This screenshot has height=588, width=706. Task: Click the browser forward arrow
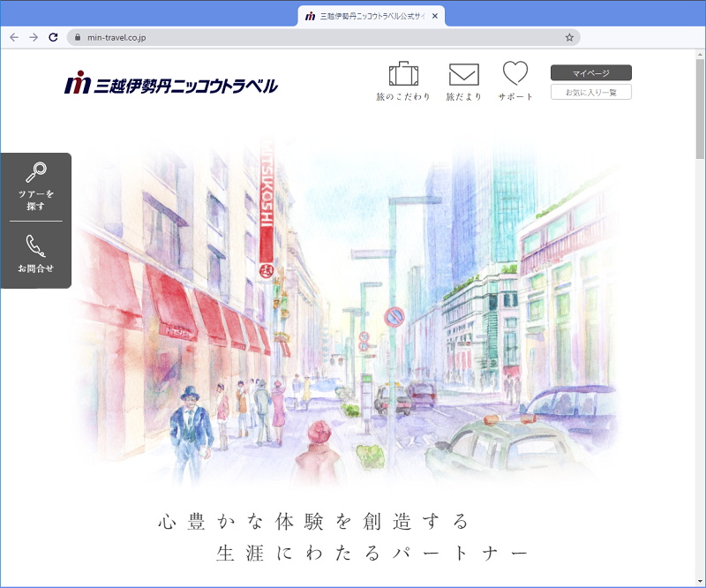[34, 38]
